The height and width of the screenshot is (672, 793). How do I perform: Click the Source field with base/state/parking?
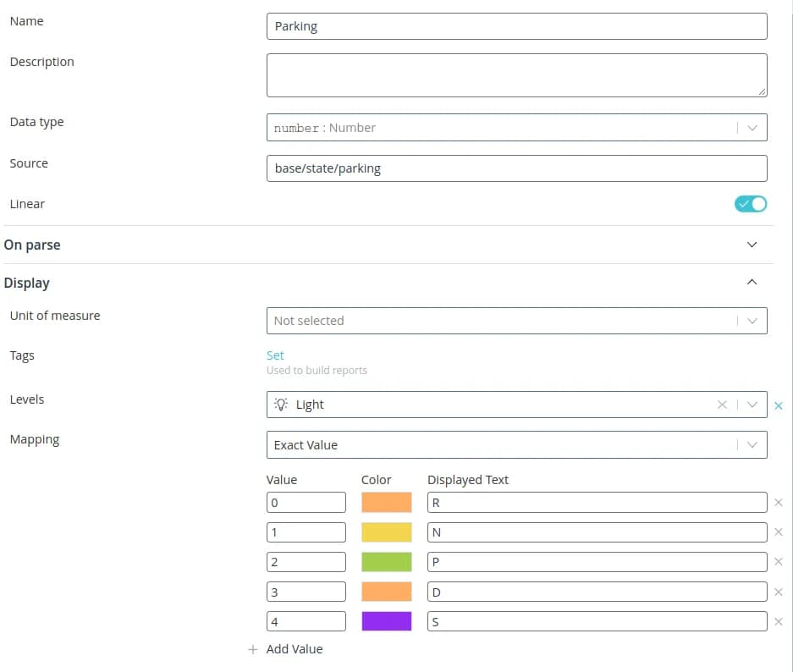[516, 168]
